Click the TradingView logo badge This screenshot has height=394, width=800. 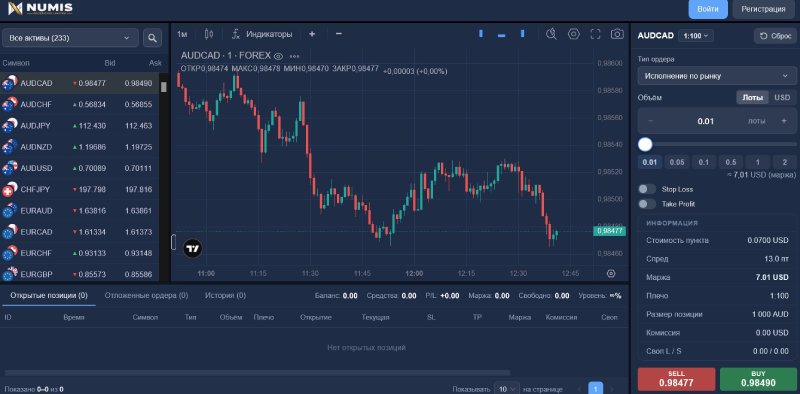click(x=193, y=249)
